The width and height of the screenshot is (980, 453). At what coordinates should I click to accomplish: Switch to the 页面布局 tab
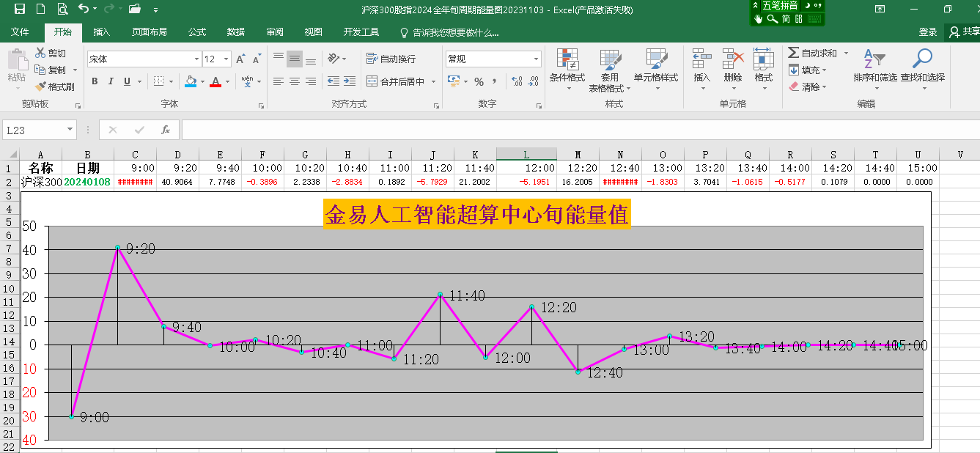pyautogui.click(x=150, y=32)
